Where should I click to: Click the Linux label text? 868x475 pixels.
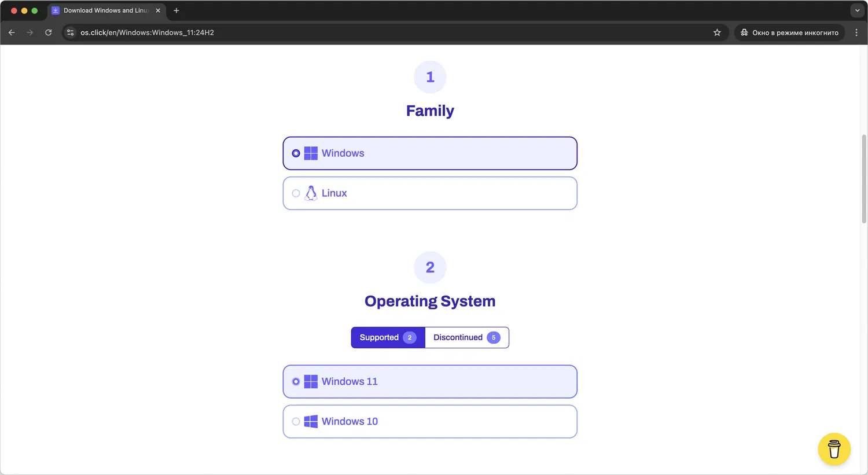(x=334, y=193)
